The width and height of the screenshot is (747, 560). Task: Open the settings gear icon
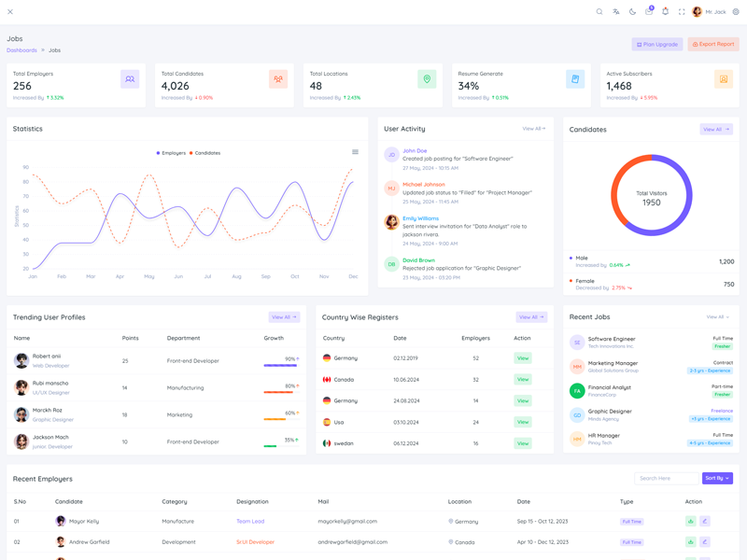click(736, 12)
